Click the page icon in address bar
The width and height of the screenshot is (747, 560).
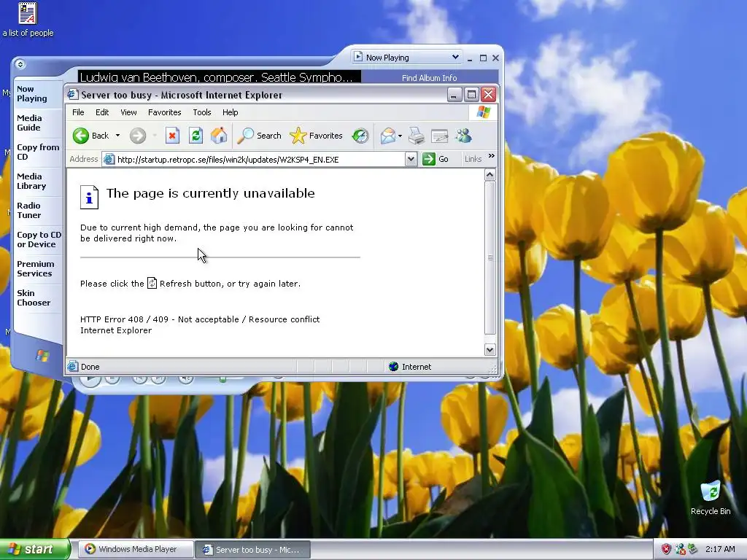click(109, 159)
